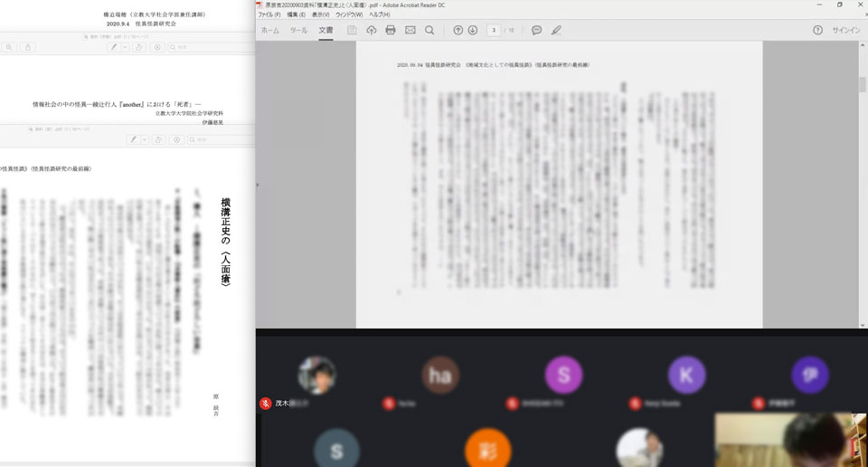Select the purple 'K' participant avatar

686,375
